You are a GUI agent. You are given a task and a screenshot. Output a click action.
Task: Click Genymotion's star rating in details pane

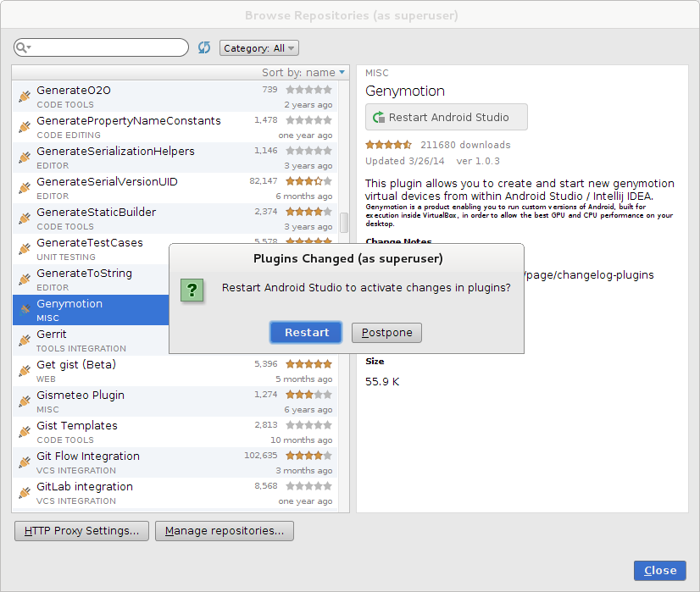point(388,145)
